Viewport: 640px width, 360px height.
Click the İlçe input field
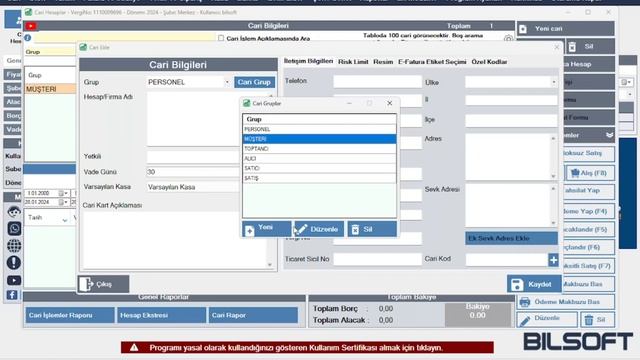coord(511,120)
